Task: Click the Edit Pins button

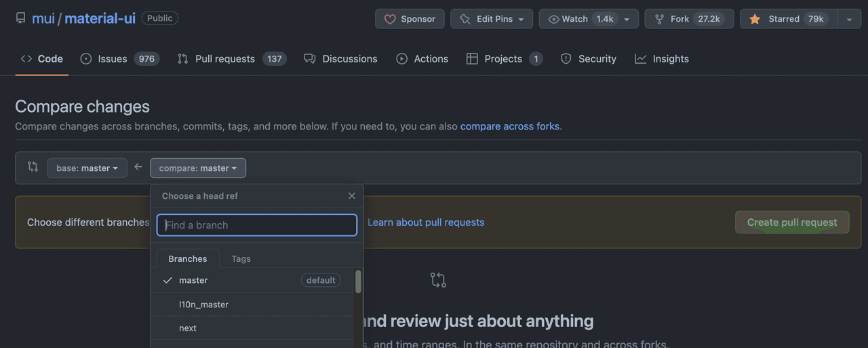Action: click(x=492, y=19)
